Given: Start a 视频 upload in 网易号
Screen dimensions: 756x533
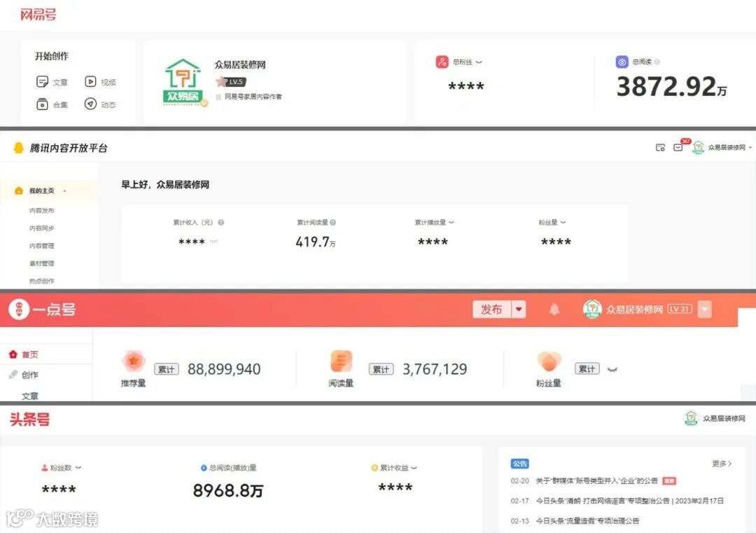Looking at the screenshot, I should pos(100,82).
